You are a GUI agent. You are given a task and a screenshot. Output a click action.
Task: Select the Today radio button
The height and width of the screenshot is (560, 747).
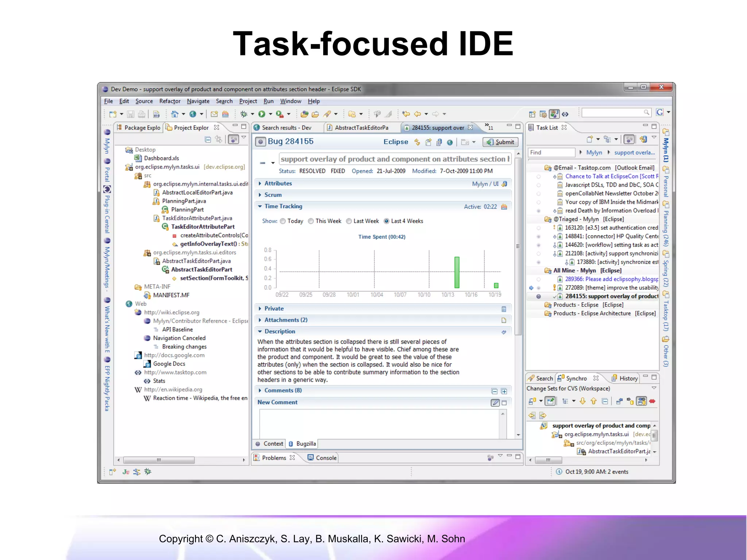pyautogui.click(x=283, y=221)
